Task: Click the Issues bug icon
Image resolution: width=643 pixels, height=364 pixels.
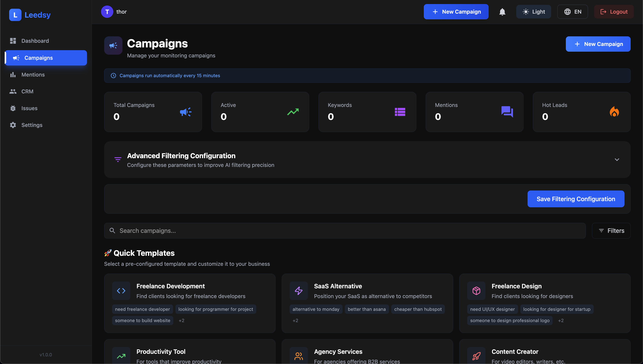Action: [13, 108]
